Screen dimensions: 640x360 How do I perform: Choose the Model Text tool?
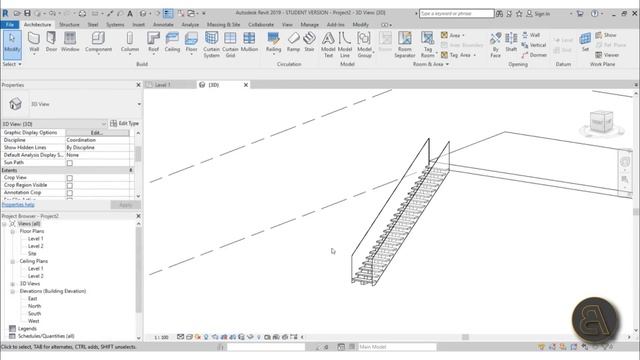pos(328,44)
